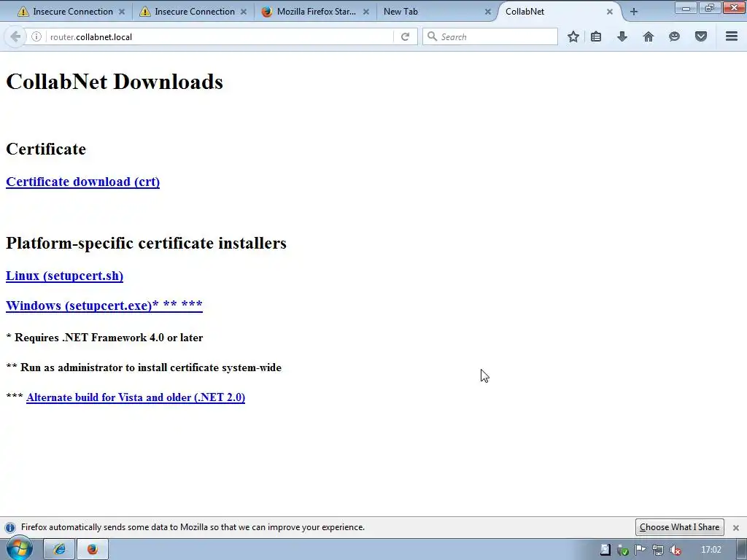Open the Firefox Hello chat smiley icon

[x=674, y=36]
